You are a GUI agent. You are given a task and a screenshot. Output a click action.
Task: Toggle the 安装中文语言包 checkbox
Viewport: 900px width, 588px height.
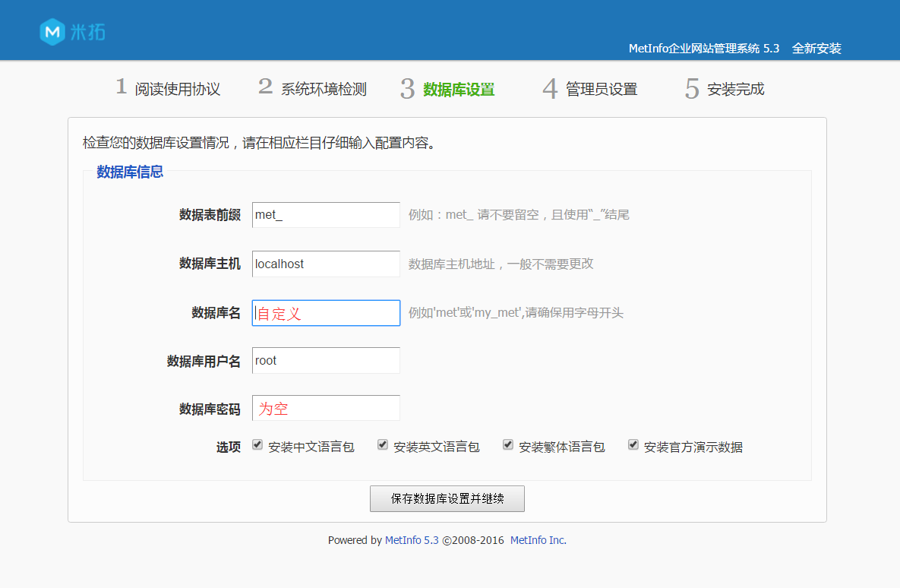(x=257, y=445)
